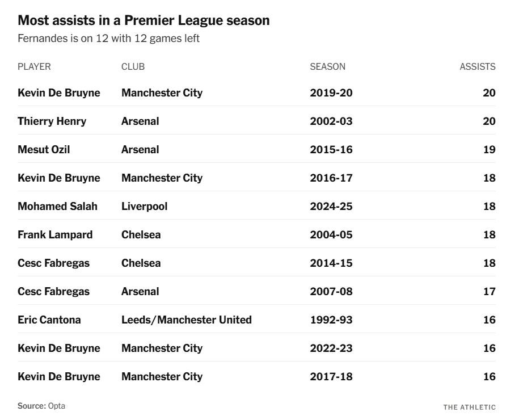
Task: Click the Most assists chart title
Action: pyautogui.click(x=144, y=20)
